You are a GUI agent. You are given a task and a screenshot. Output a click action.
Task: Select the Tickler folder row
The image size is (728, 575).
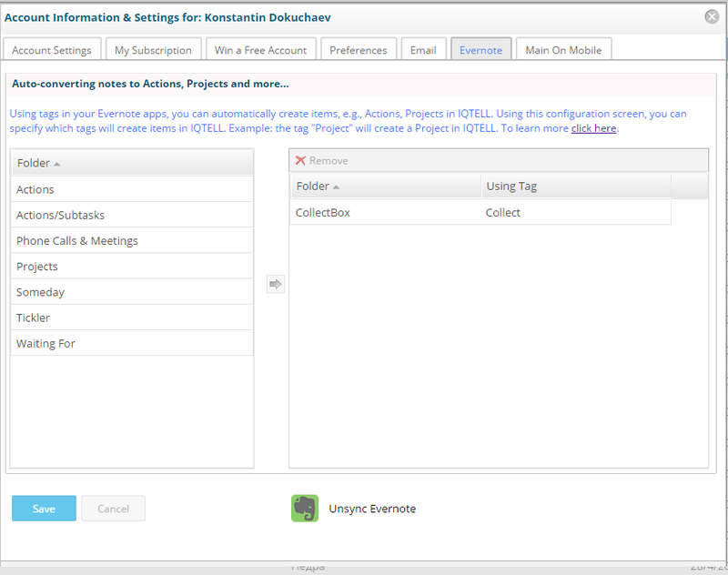point(132,318)
